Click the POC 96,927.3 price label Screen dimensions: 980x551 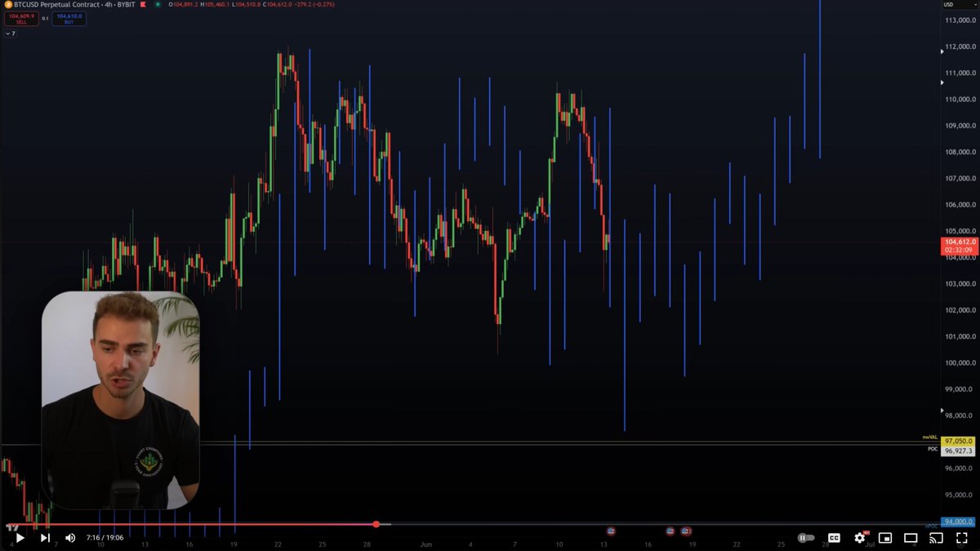(959, 451)
